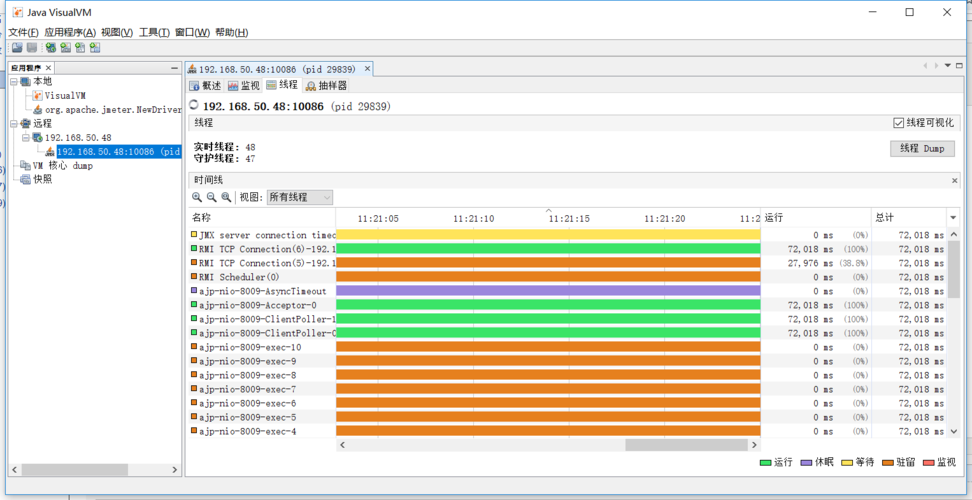Close the 192.168.50.48:10086 document tab
Image resolution: width=972 pixels, height=500 pixels.
[367, 69]
